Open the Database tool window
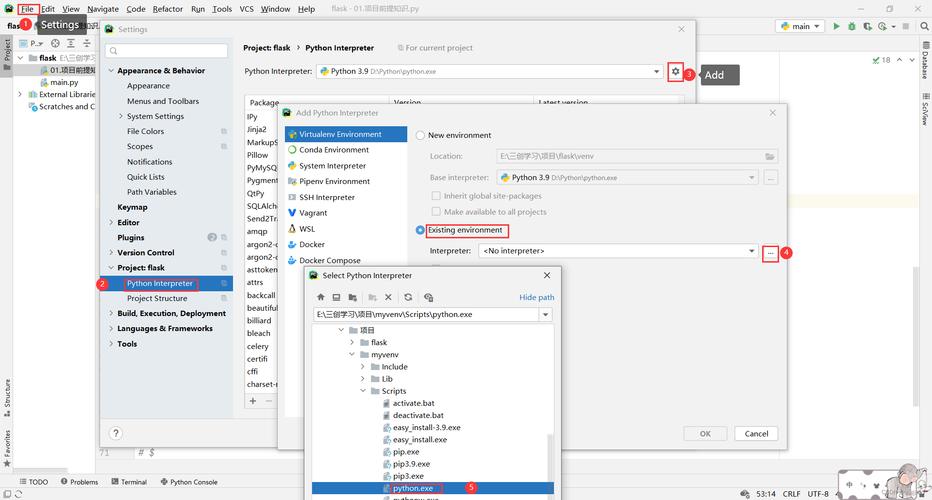Screen dimensions: 932x500 (925, 61)
